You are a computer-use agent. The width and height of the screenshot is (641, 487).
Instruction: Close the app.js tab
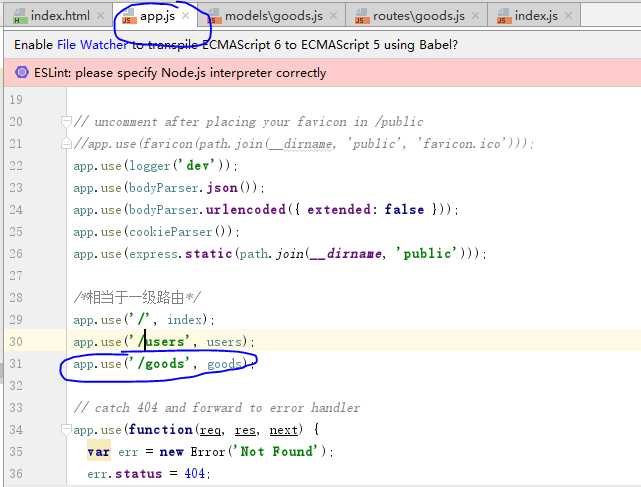pos(186,16)
